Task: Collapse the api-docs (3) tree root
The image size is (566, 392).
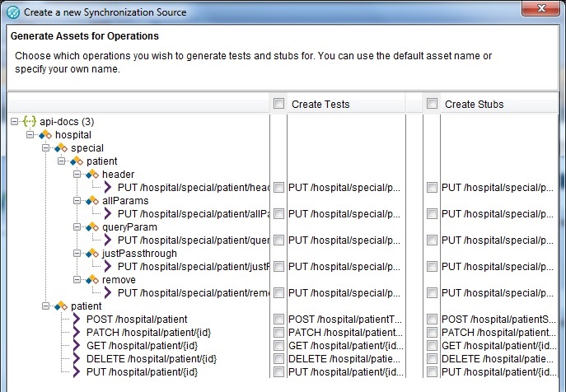Action: click(x=15, y=121)
